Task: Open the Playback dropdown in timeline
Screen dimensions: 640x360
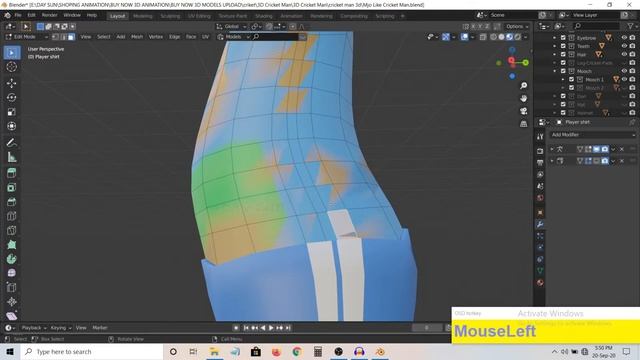Action: point(34,328)
